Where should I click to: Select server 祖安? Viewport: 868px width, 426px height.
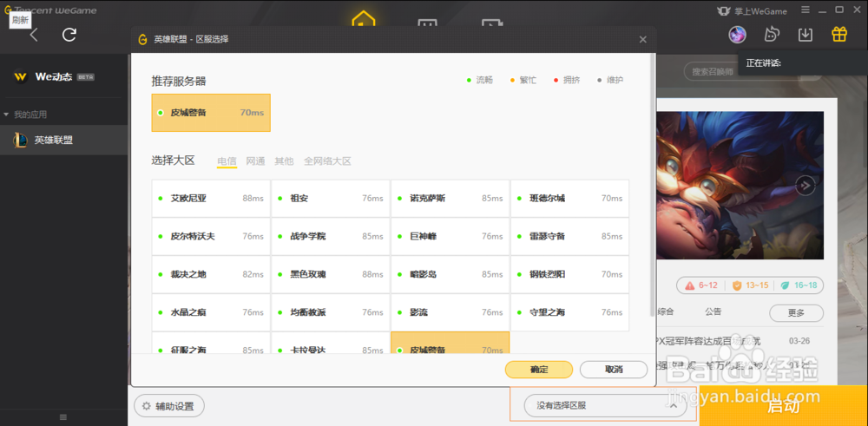(331, 198)
